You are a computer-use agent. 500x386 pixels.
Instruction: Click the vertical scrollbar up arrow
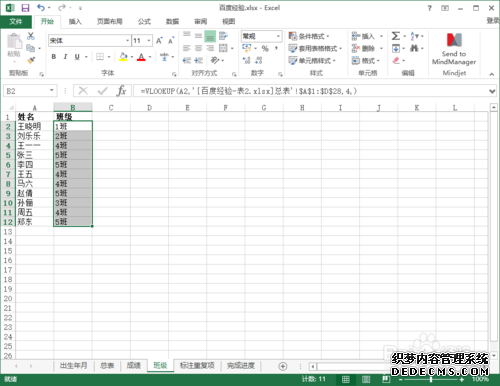coord(494,107)
